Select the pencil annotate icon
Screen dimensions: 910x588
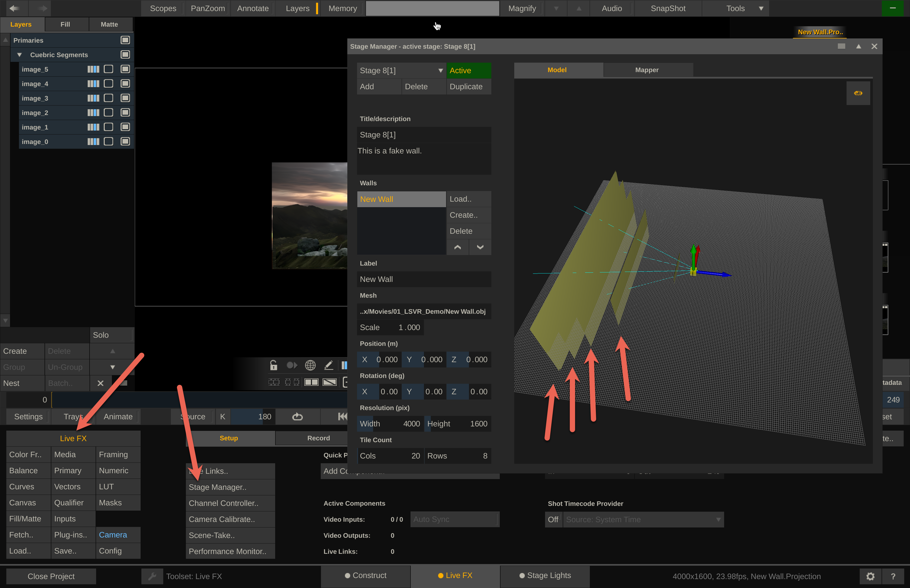point(328,365)
